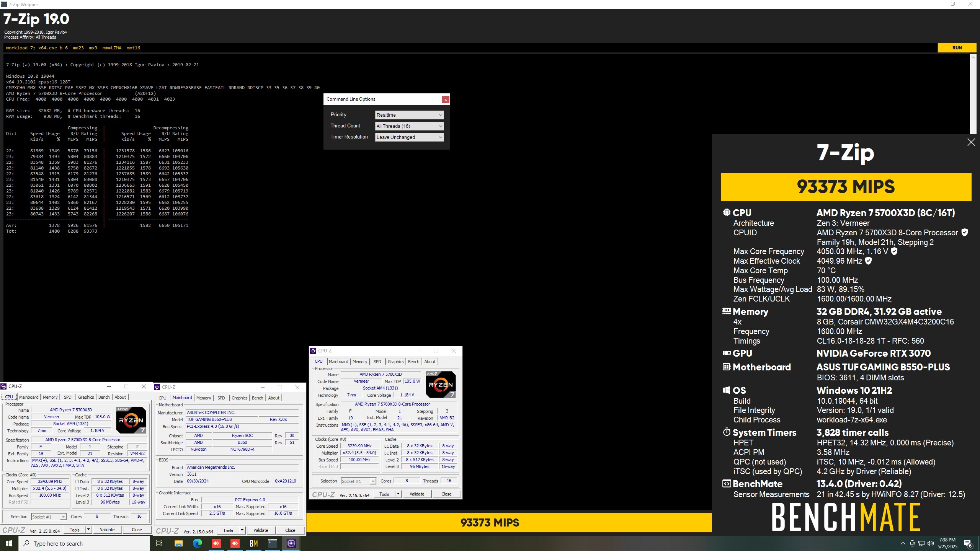Click the BenchMate code icon in result panel
This screenshot has height=551, width=980.
pos(727,483)
